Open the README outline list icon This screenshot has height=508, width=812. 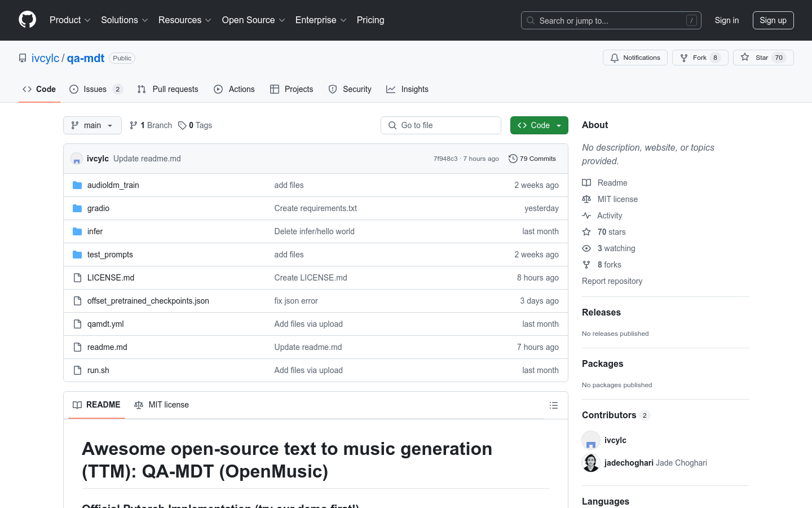coord(554,405)
